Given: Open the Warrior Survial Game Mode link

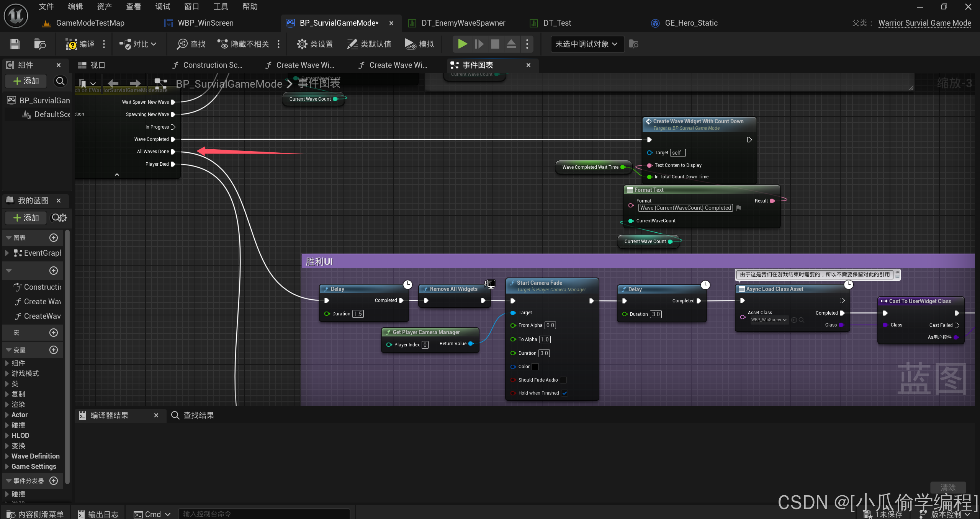Looking at the screenshot, I should [924, 23].
